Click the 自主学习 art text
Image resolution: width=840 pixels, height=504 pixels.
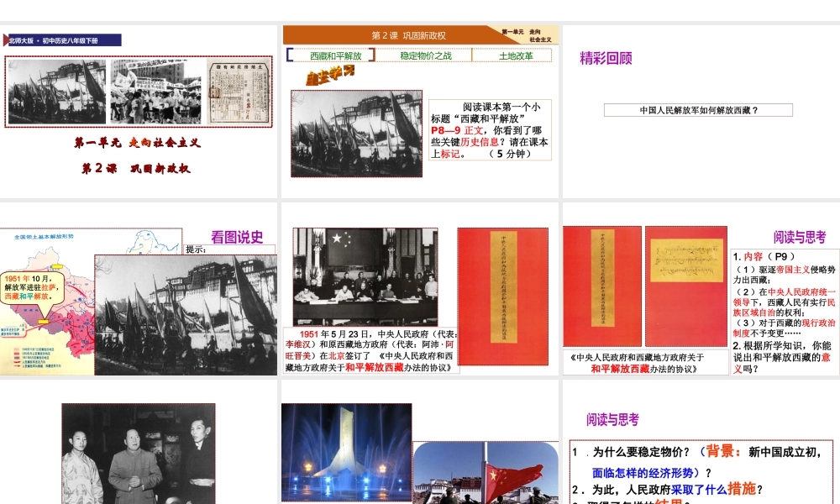coord(330,75)
